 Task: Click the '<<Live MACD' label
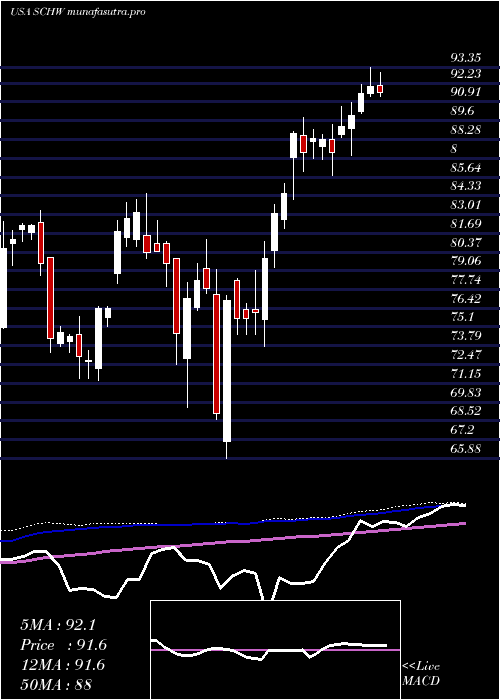coord(421,674)
